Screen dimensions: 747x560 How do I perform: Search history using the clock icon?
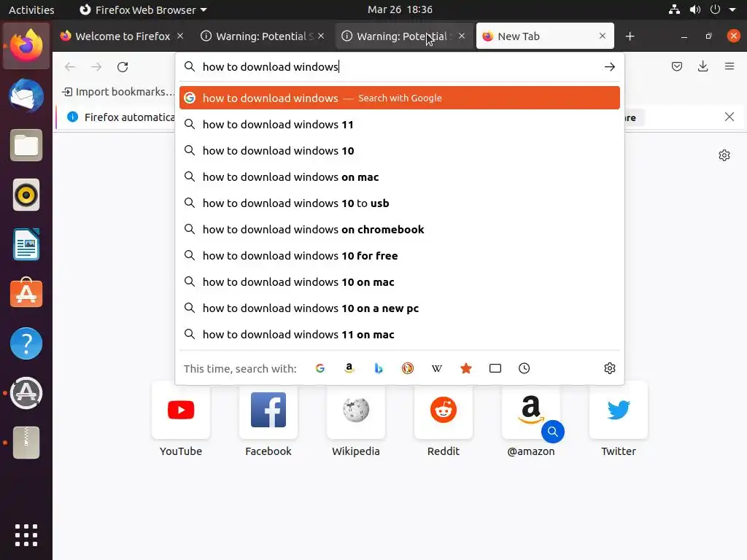pos(524,368)
